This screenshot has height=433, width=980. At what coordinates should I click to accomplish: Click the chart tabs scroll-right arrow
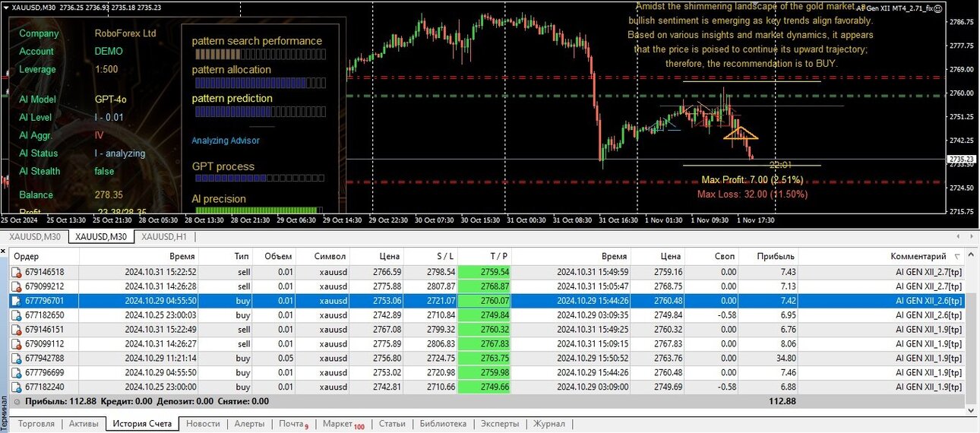970,237
